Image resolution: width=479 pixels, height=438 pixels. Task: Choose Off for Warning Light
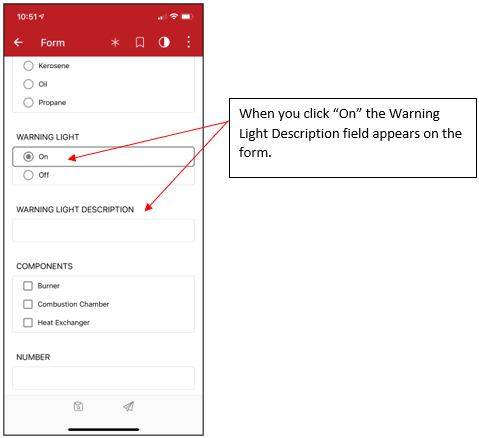[36, 175]
